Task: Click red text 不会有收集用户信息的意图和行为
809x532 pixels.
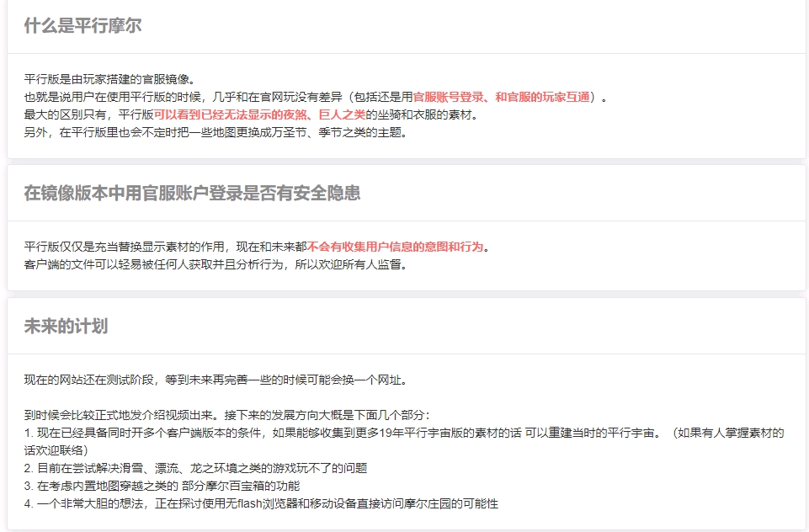Action: pos(395,247)
